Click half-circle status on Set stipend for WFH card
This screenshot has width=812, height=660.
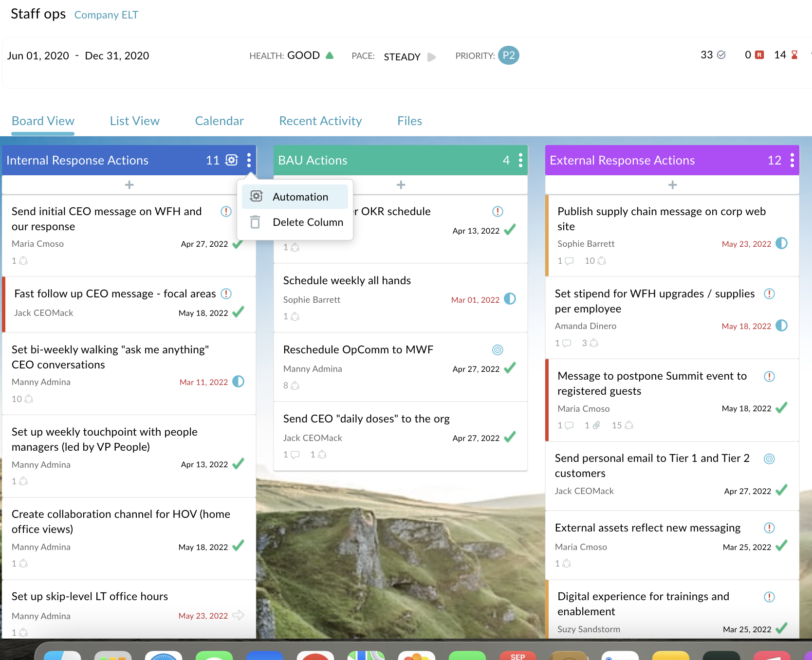coord(781,325)
